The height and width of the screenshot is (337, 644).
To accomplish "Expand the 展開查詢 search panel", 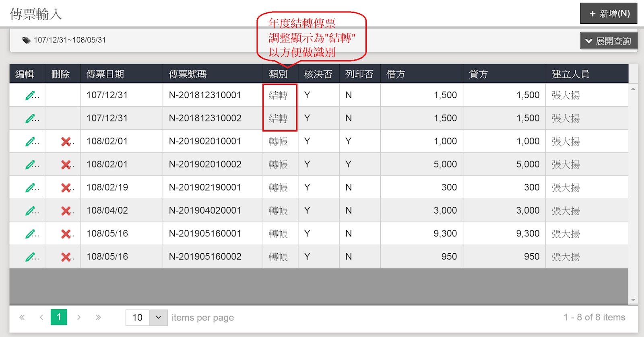I will (x=608, y=41).
